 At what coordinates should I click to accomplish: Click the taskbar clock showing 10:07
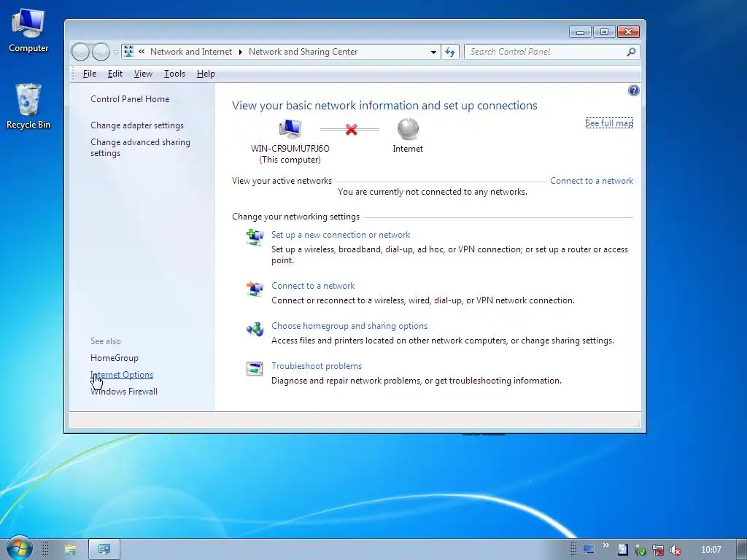(x=711, y=550)
